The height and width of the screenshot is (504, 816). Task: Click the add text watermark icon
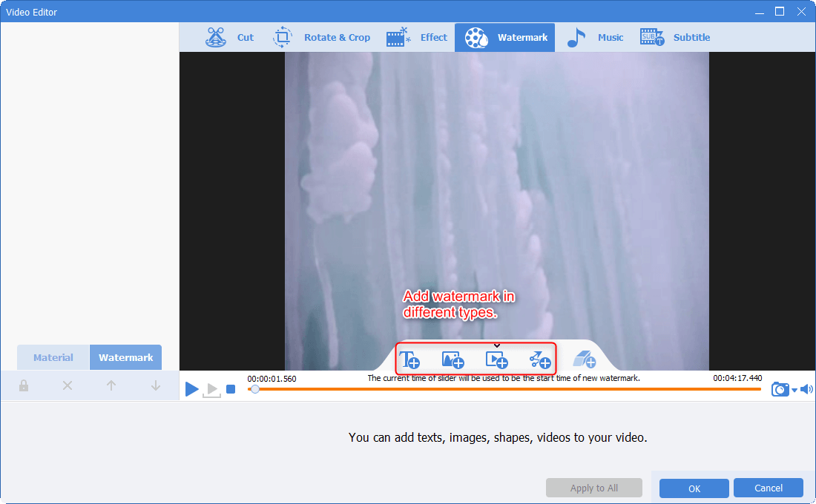pyautogui.click(x=409, y=360)
